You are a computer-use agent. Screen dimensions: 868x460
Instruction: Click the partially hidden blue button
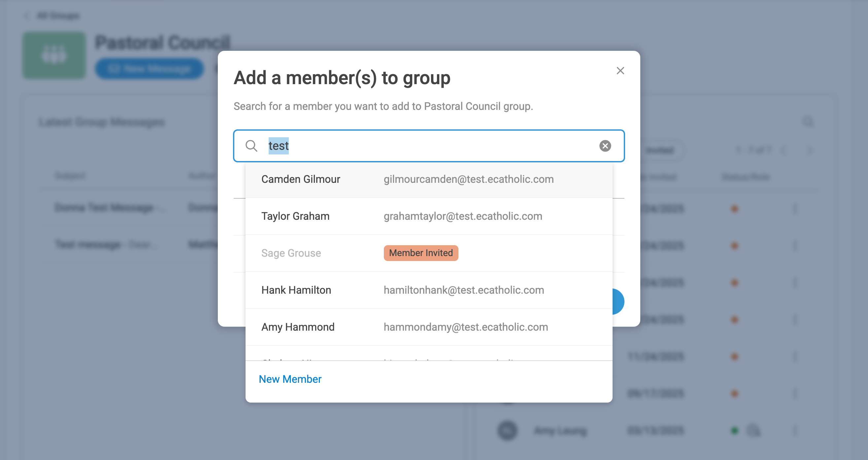tap(618, 301)
